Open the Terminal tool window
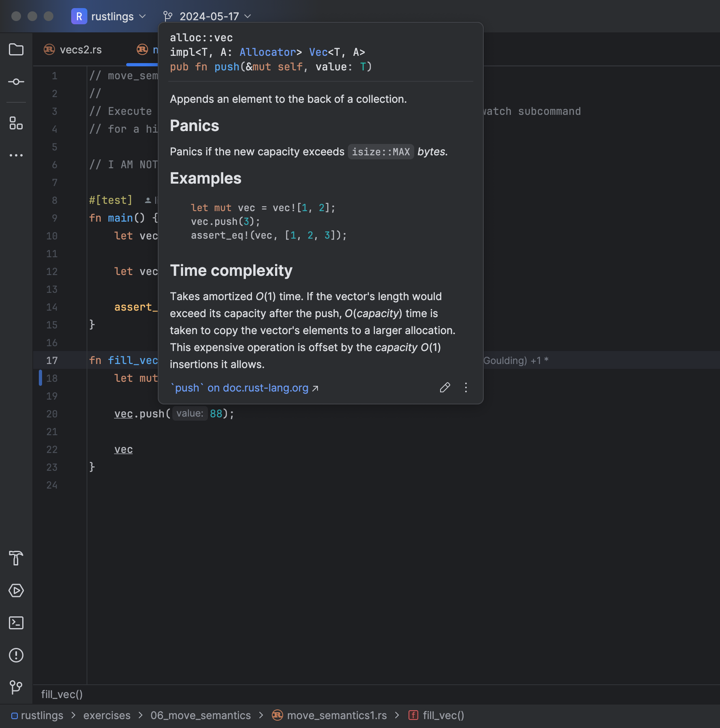The width and height of the screenshot is (720, 728). point(16,623)
